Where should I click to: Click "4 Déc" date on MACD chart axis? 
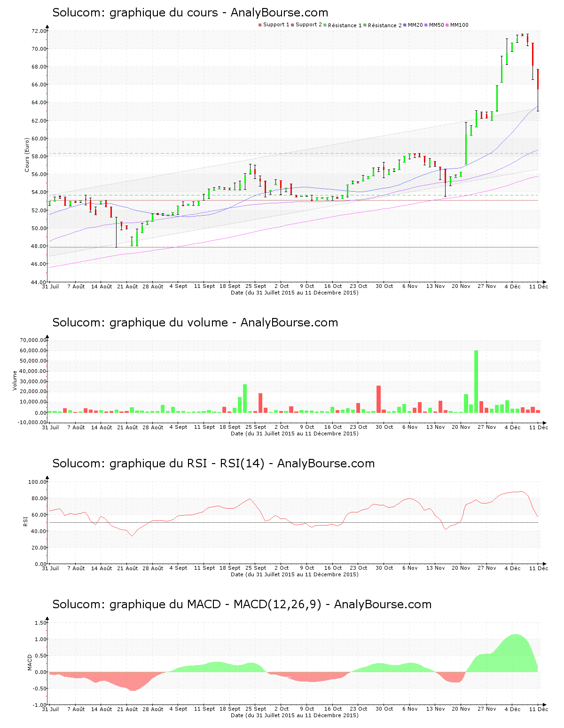click(513, 709)
